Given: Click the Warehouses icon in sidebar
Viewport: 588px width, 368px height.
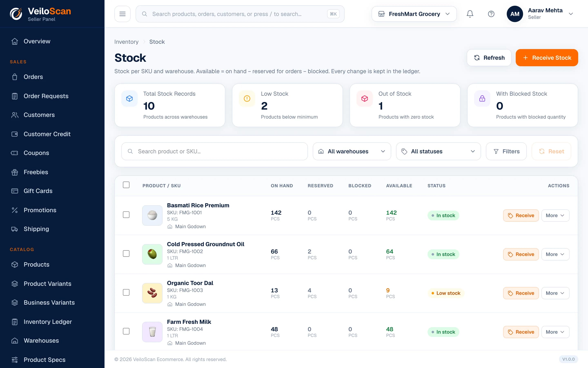Looking at the screenshot, I should (15, 340).
